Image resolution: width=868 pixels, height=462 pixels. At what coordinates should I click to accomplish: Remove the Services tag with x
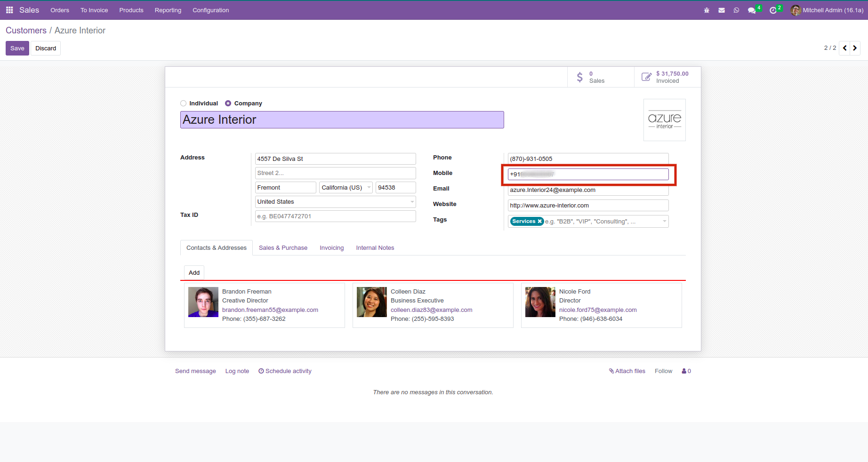540,221
